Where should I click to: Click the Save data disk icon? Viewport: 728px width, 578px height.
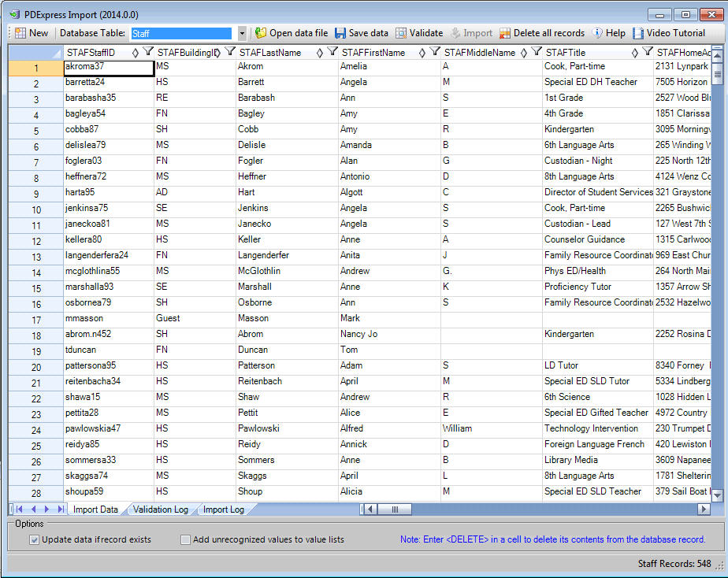pyautogui.click(x=340, y=33)
